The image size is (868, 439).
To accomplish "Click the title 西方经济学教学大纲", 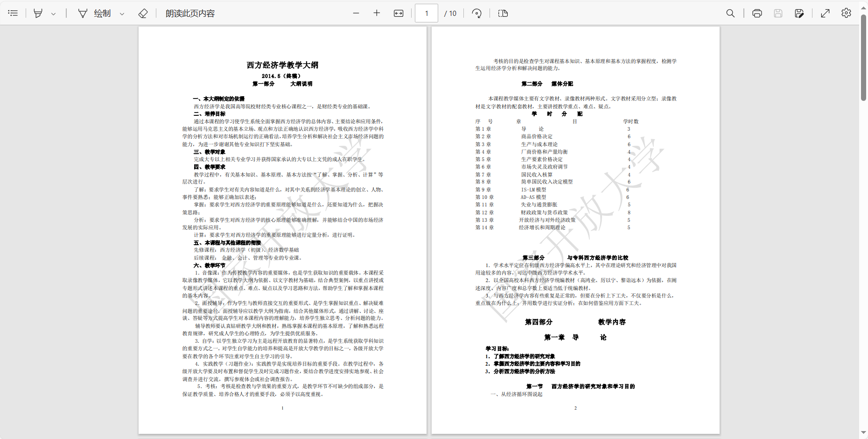I will coord(282,65).
